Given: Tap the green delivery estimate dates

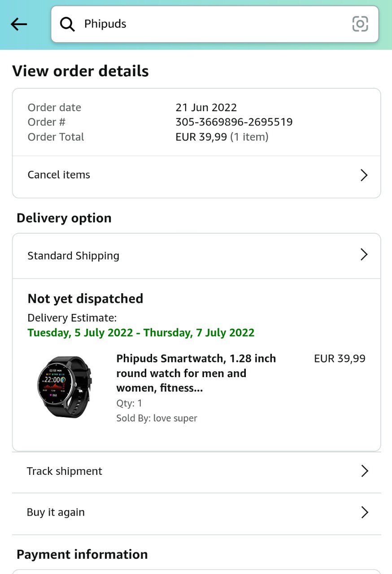Looking at the screenshot, I should pyautogui.click(x=141, y=333).
